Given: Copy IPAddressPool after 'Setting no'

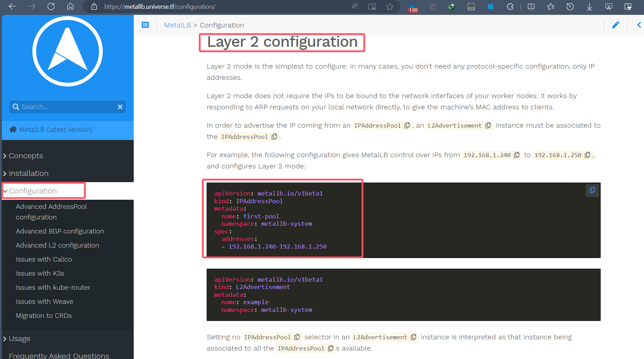Looking at the screenshot, I should 297,337.
